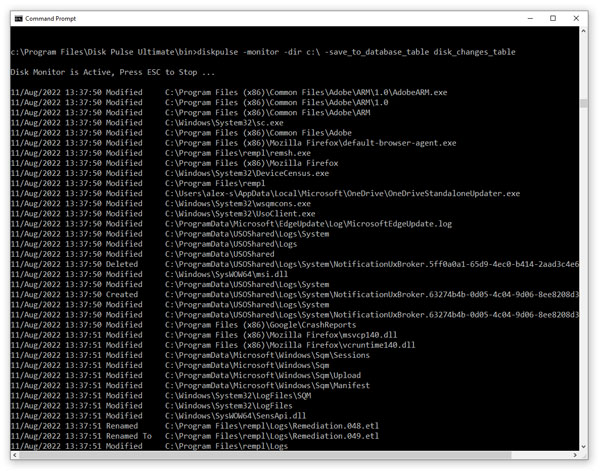This screenshot has height=471, width=600.
Task: Click the 'C:\ProgramData\USOShared' only line
Action: (142, 254)
